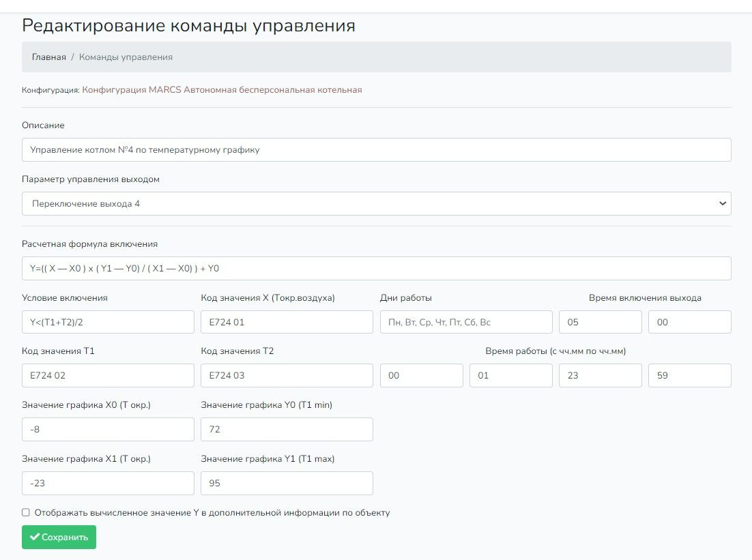Click the end hour field showing 23
This screenshot has height=560, width=752.
pyautogui.click(x=600, y=375)
